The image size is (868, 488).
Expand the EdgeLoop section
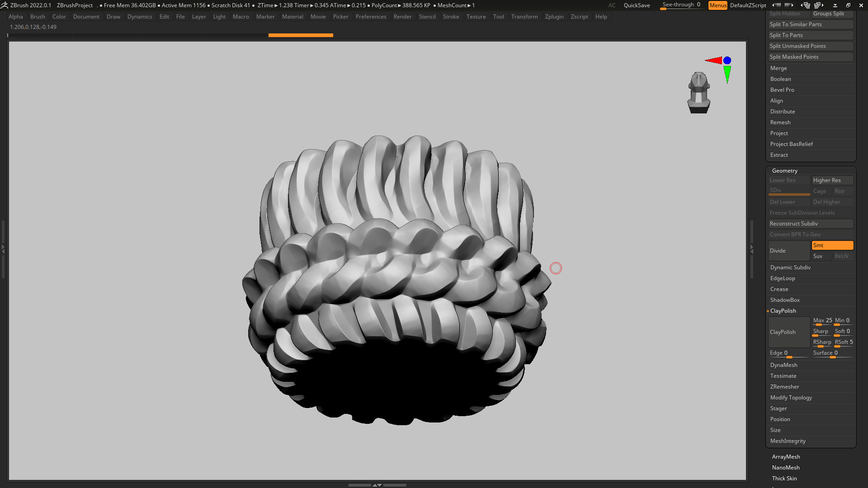[x=783, y=278]
